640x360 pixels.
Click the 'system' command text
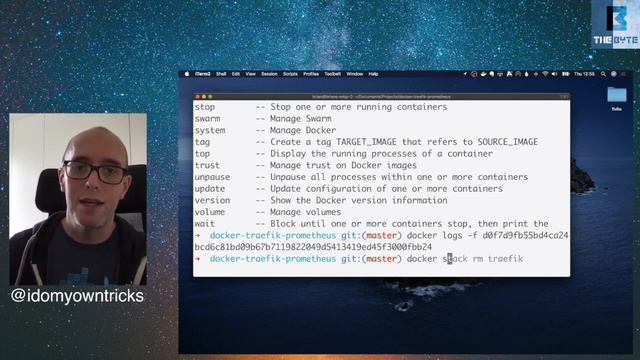209,131
